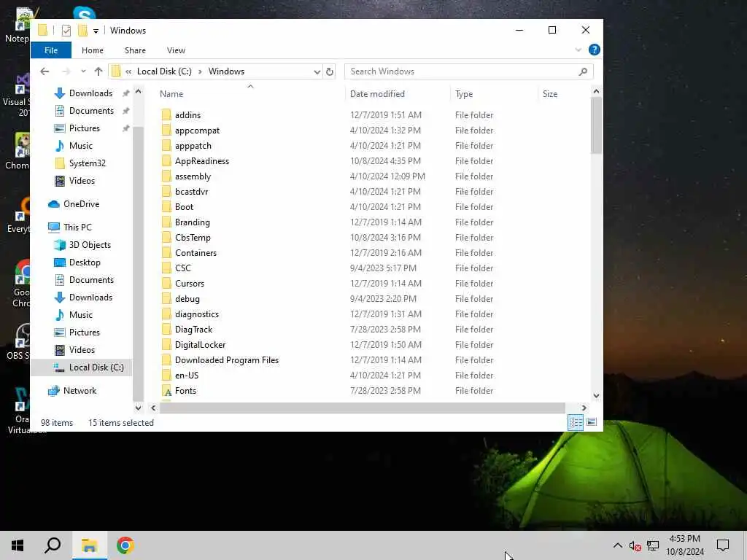Click the search magnifier icon

click(x=583, y=71)
